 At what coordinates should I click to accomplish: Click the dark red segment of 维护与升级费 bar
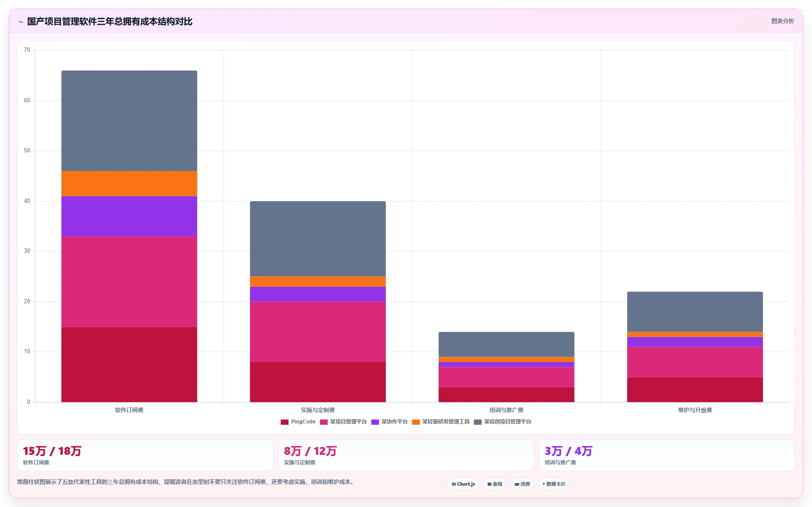click(695, 389)
